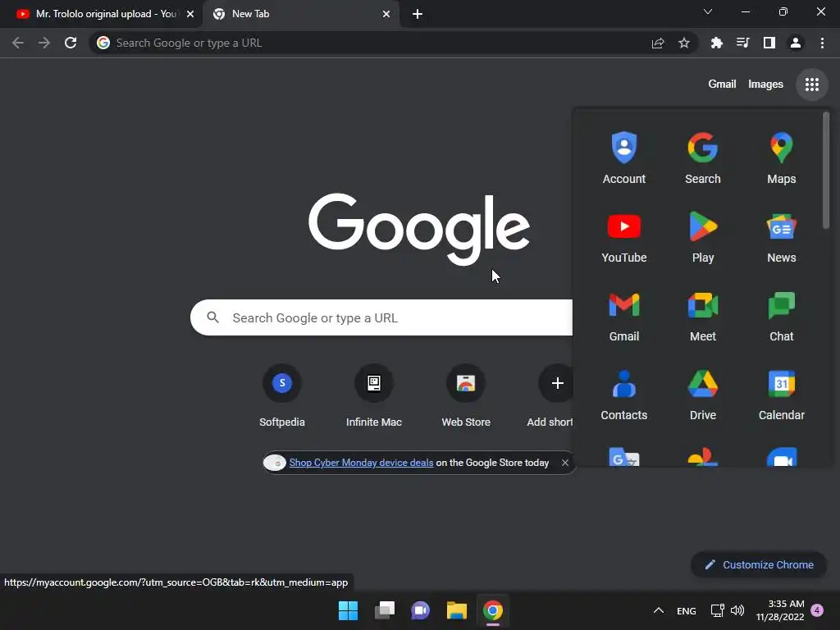The width and height of the screenshot is (840, 630).
Task: Open the Softpedia shortcut
Action: click(x=282, y=396)
